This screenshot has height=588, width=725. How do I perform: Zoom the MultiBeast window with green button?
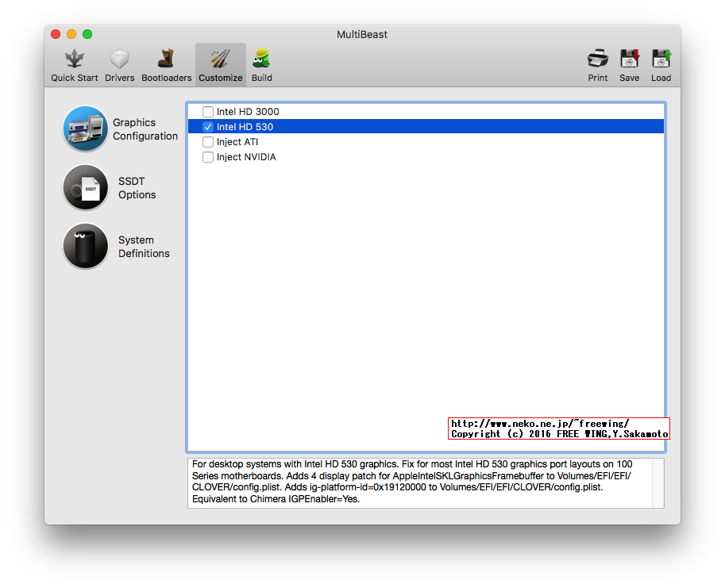87,34
